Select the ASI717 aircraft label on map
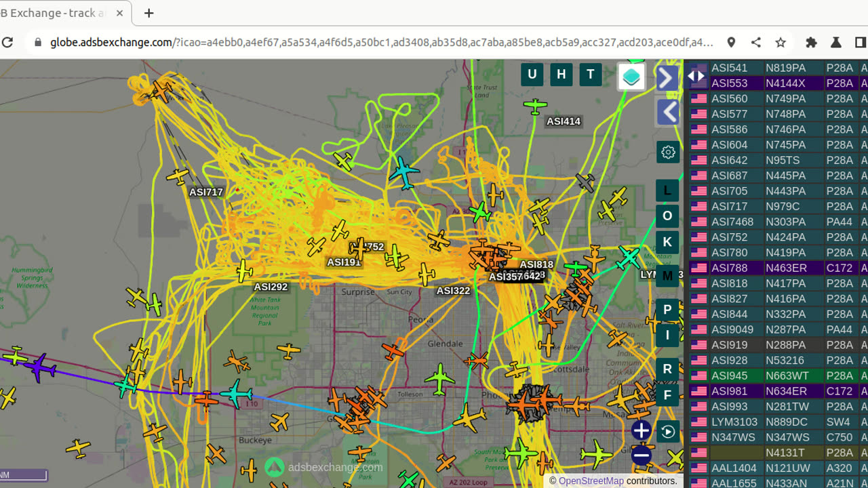The height and width of the screenshot is (488, 868). (206, 192)
